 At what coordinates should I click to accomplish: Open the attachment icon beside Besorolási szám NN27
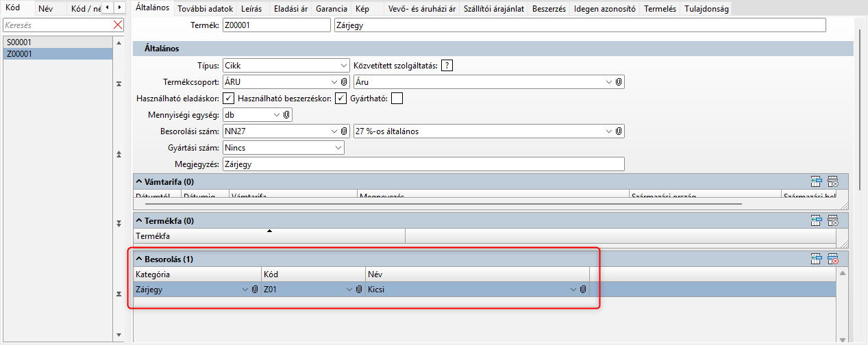(344, 131)
